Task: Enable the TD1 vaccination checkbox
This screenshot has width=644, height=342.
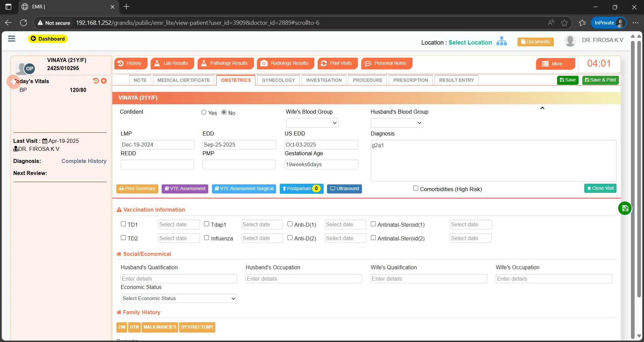Action: pyautogui.click(x=123, y=224)
